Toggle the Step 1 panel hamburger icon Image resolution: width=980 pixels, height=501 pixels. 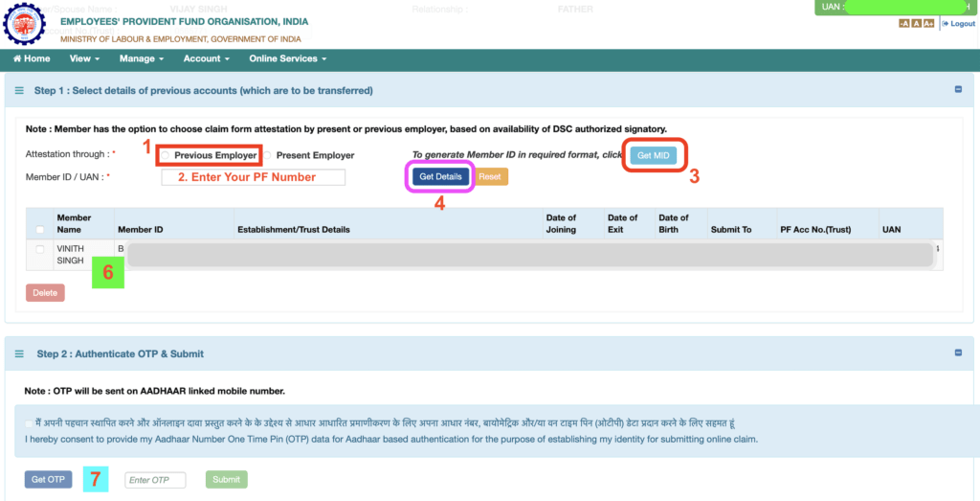[x=19, y=91]
